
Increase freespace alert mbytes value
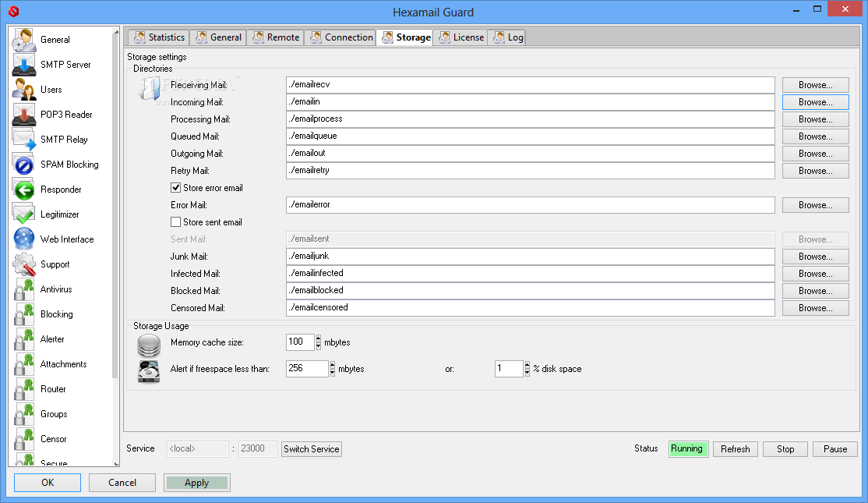tap(332, 365)
